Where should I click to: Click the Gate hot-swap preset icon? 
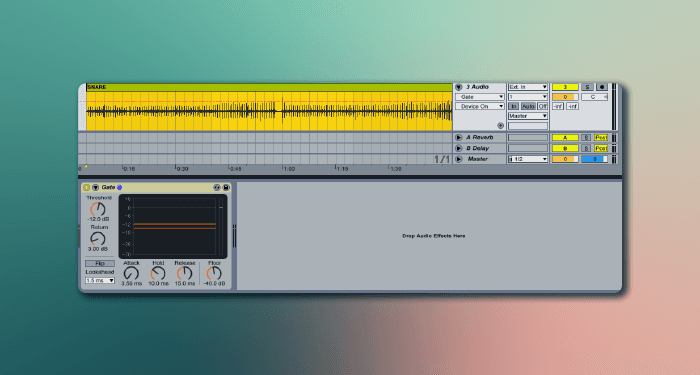(217, 188)
